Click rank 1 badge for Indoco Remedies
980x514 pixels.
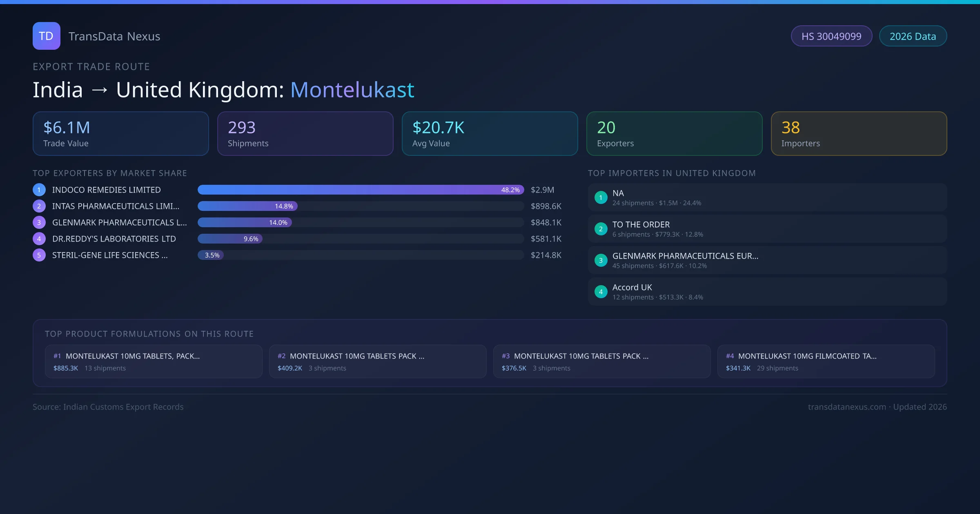click(39, 190)
